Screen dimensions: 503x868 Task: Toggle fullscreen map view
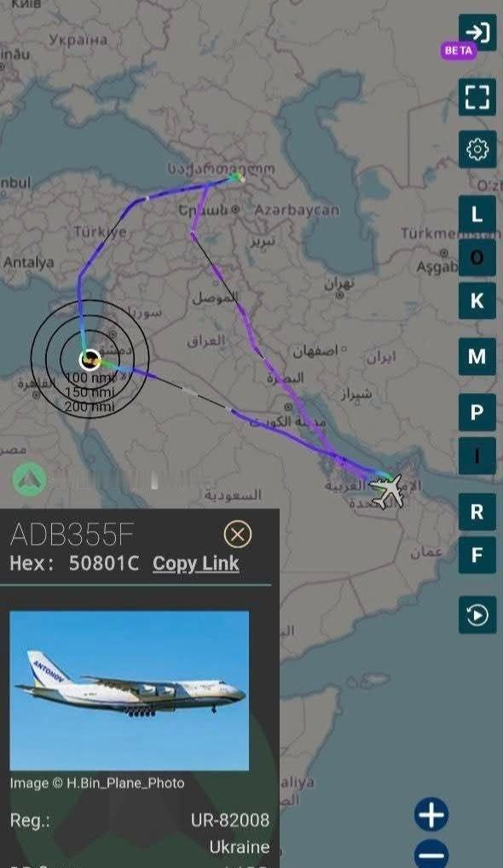click(477, 97)
